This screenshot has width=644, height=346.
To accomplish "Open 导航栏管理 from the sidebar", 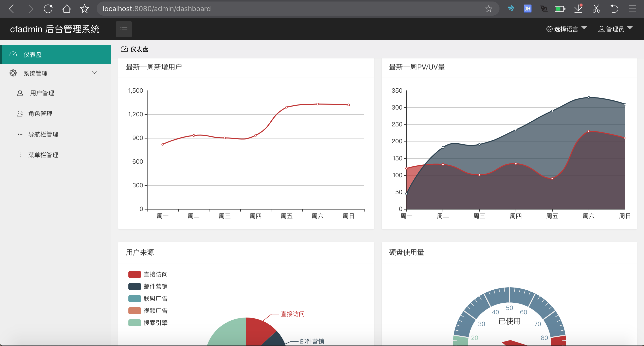I will pos(43,134).
